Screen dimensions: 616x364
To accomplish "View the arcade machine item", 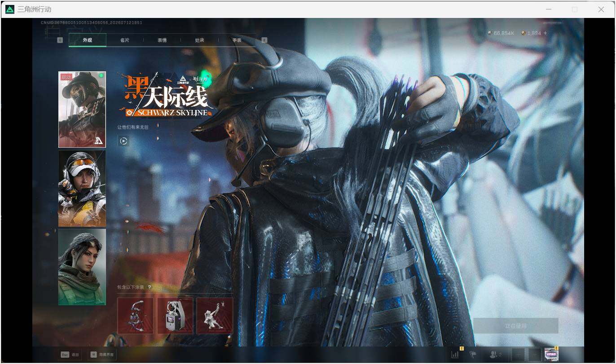I will (x=175, y=316).
